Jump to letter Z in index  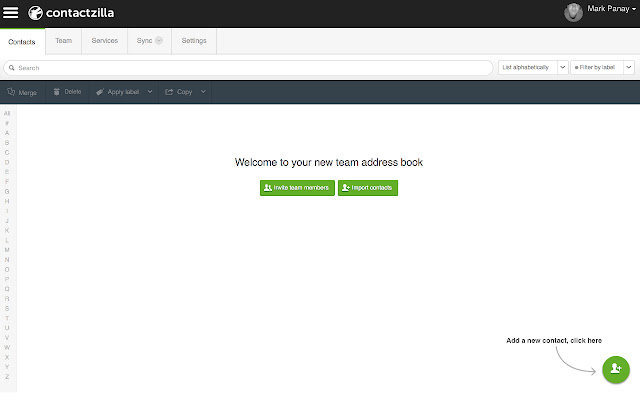(7, 377)
